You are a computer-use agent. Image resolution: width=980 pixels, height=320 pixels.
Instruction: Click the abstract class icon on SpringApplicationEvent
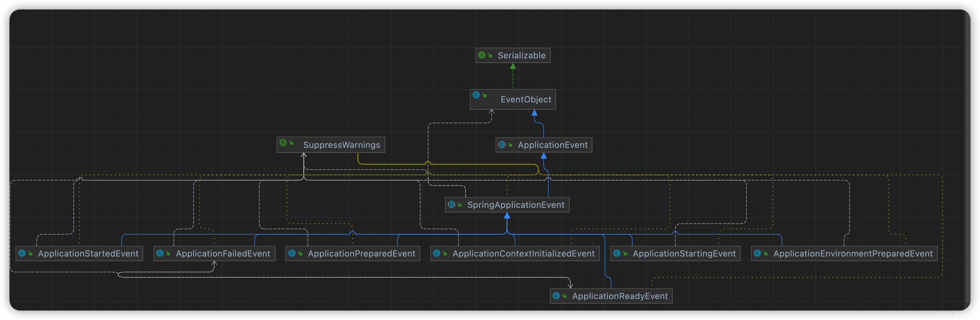(451, 205)
